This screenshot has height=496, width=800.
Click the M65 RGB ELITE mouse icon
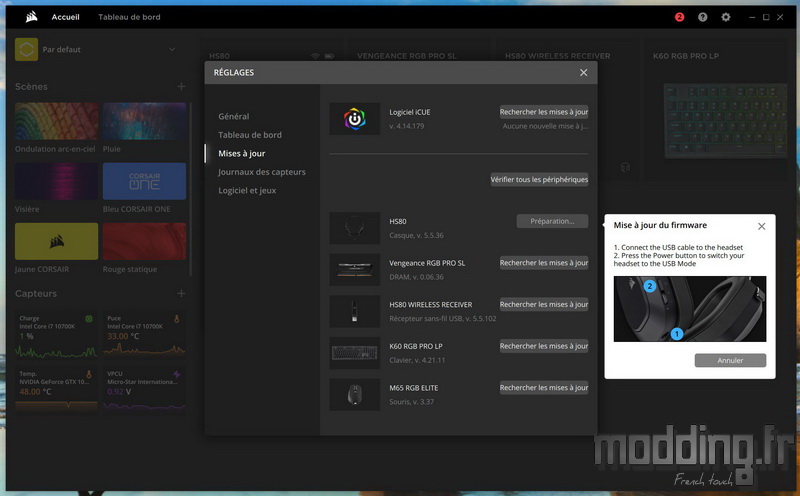click(355, 394)
